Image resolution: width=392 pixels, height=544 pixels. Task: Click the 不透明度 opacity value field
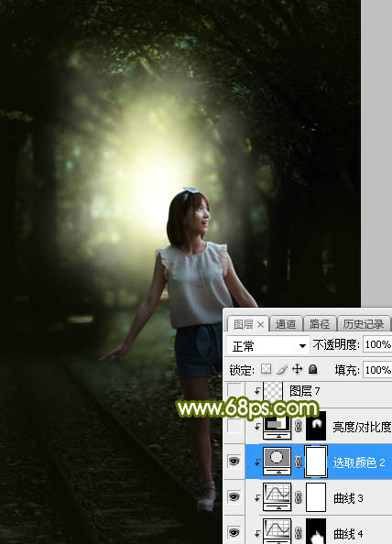(x=377, y=344)
